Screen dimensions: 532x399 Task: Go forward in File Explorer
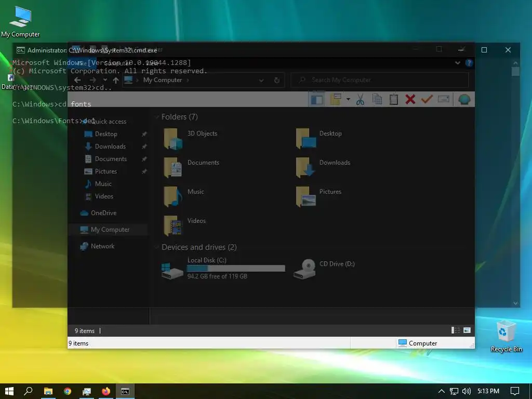coord(92,80)
